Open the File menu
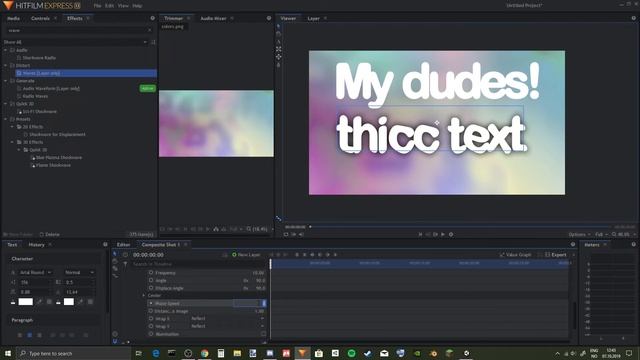Image resolution: width=640 pixels, height=360 pixels. (x=97, y=6)
